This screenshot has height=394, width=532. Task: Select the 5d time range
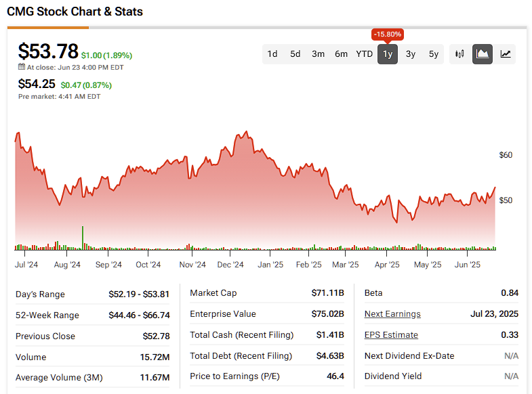pyautogui.click(x=295, y=54)
